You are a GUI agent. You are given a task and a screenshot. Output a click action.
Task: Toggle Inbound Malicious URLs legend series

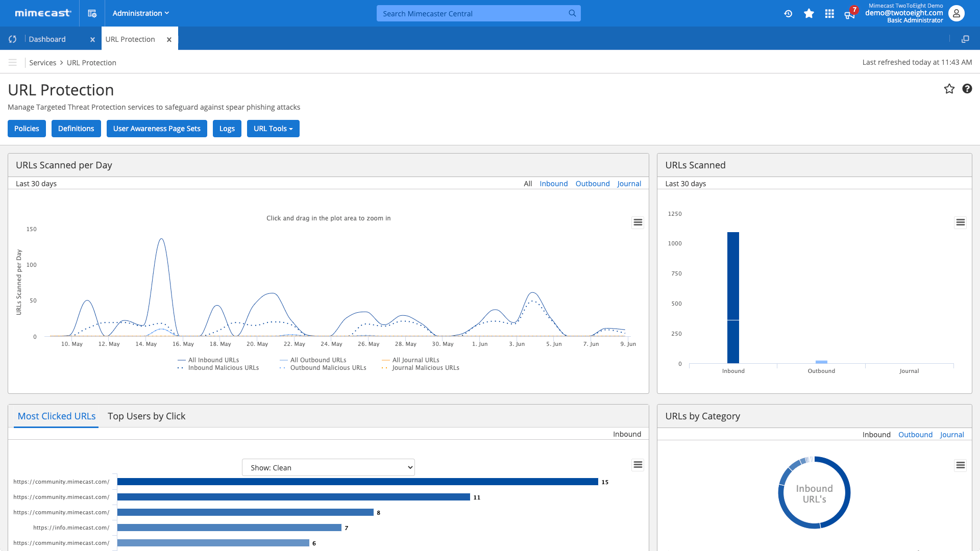(x=223, y=368)
